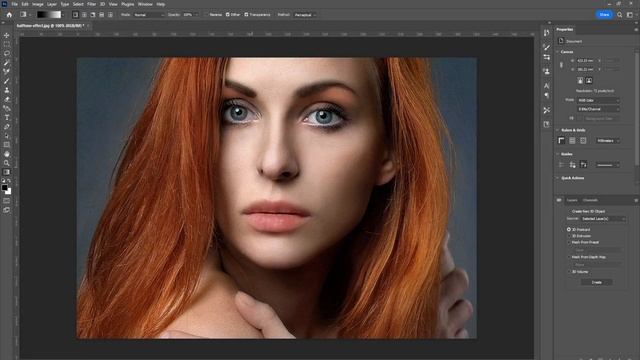Open the RGB Color mode dropdown
Image resolution: width=640 pixels, height=360 pixels.
pyautogui.click(x=598, y=100)
